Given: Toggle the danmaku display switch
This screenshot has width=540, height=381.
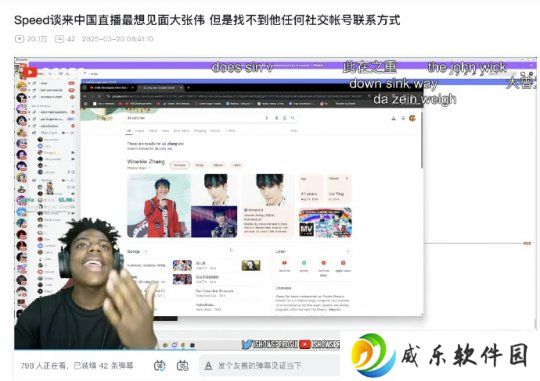Looking at the screenshot, I should pos(159,365).
